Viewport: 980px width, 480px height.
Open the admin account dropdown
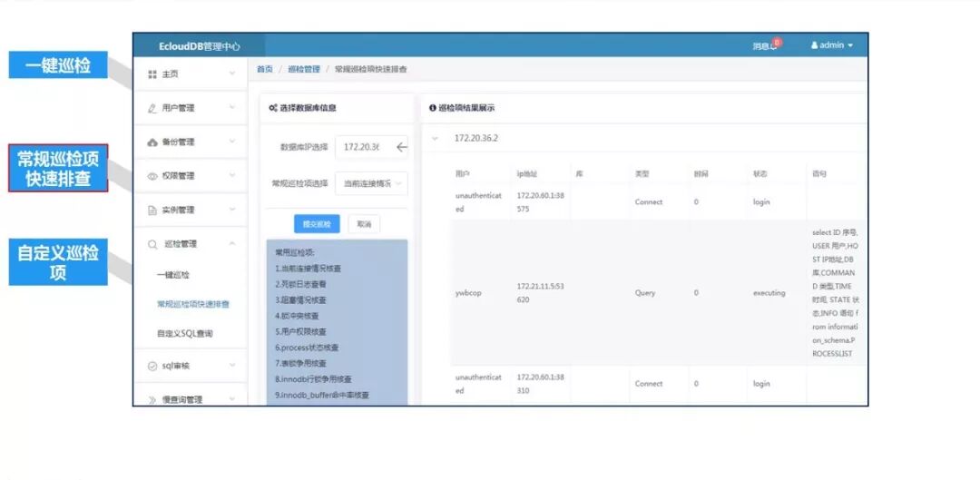click(x=832, y=45)
